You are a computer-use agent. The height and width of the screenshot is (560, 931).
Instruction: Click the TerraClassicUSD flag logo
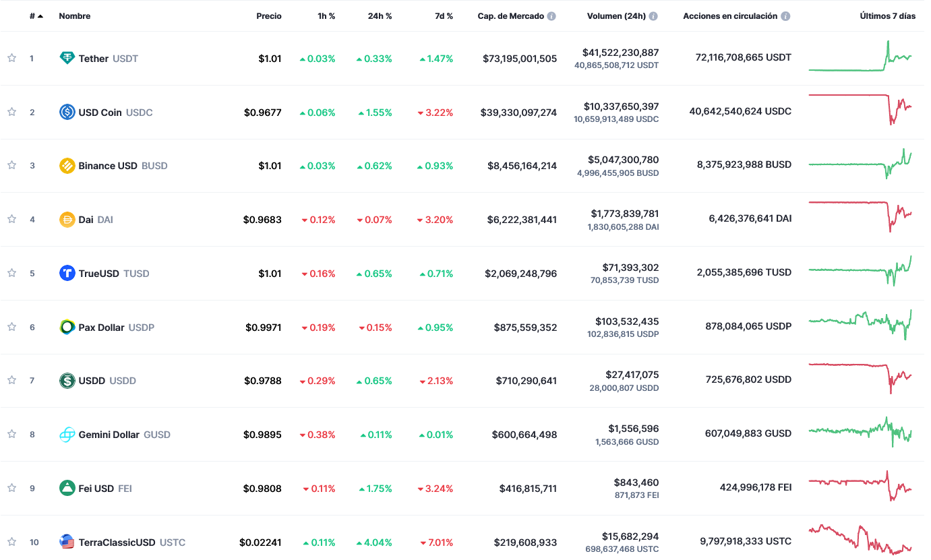[x=65, y=542]
